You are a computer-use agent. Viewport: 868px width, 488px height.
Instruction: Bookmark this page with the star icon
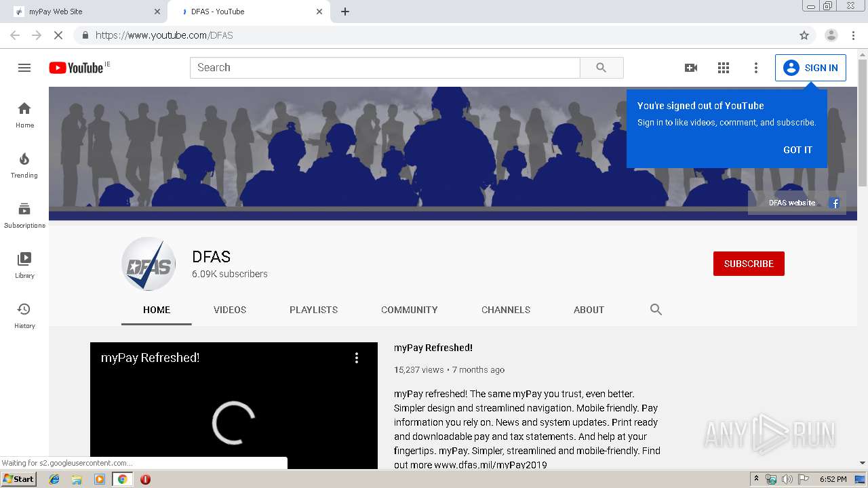pyautogui.click(x=804, y=35)
